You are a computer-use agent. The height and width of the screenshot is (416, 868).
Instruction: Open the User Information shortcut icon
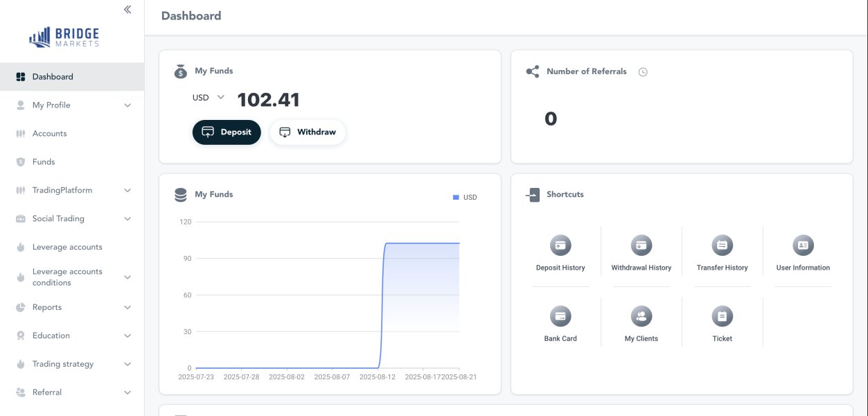point(803,245)
